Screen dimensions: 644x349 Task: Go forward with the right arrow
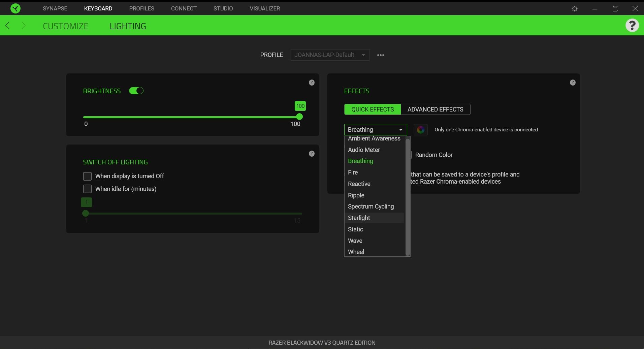tap(23, 25)
